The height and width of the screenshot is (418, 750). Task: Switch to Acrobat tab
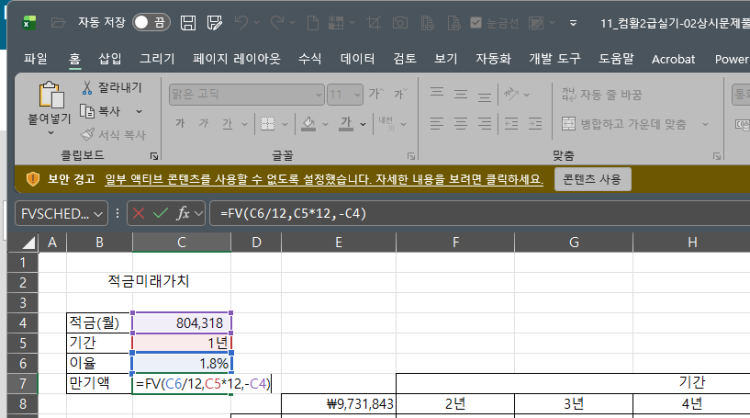673,59
